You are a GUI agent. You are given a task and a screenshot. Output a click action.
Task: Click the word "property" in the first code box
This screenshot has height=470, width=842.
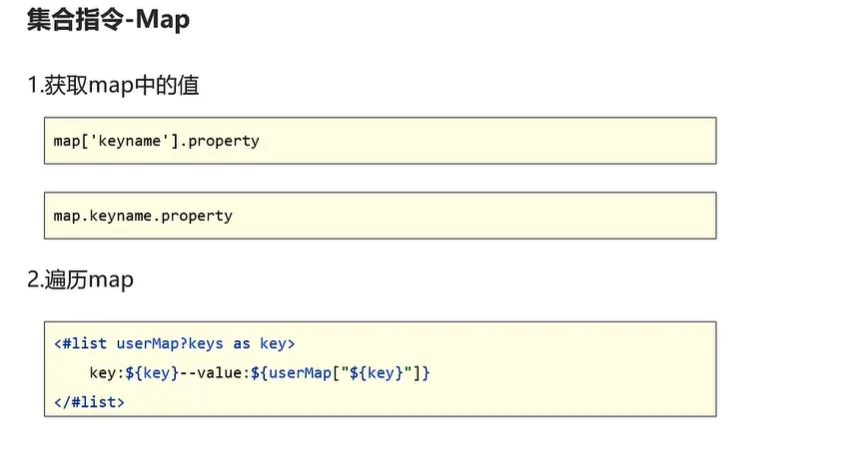click(223, 141)
